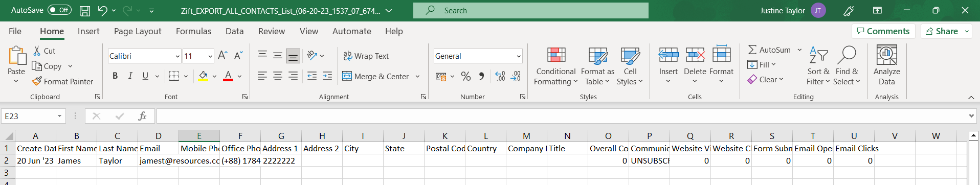Open the Automate tab
The width and height of the screenshot is (980, 185).
(352, 31)
